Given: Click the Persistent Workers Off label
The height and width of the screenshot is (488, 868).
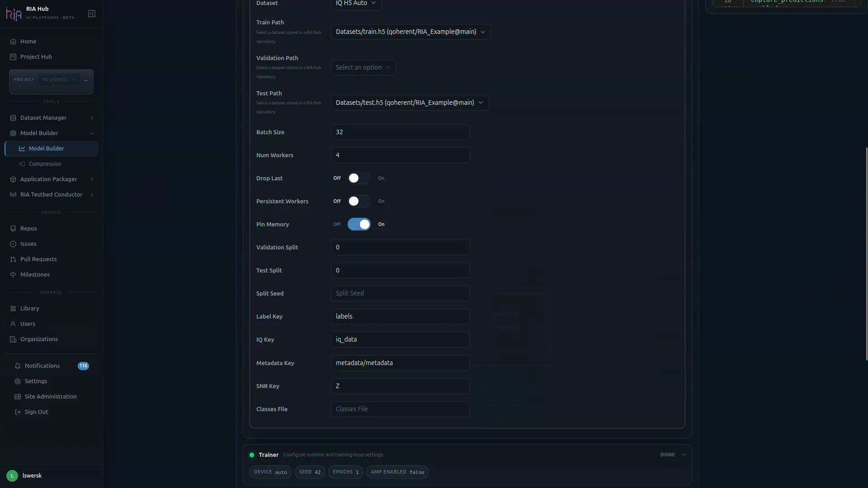Looking at the screenshot, I should [337, 202].
